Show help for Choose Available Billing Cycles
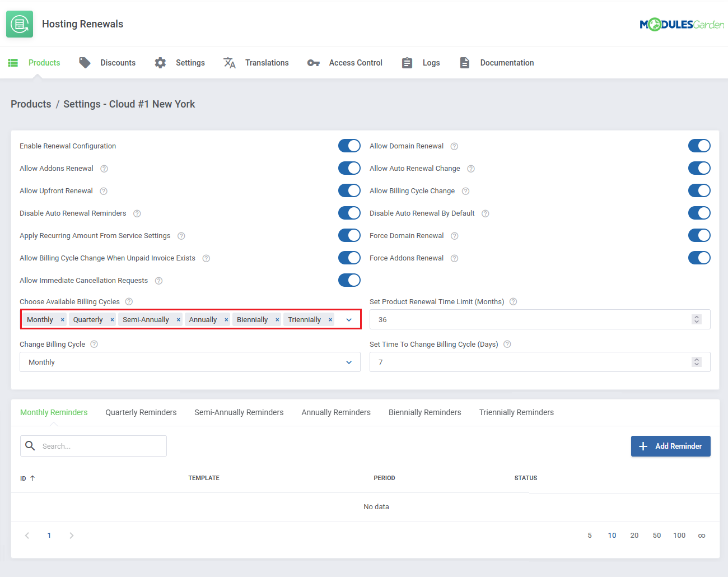This screenshot has width=728, height=577. pos(129,301)
